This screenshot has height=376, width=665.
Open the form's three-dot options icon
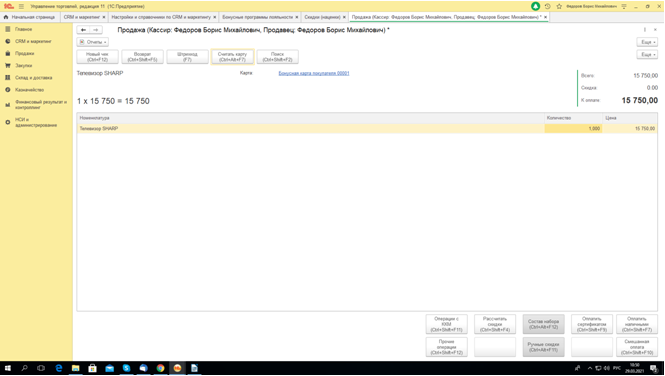point(645,30)
